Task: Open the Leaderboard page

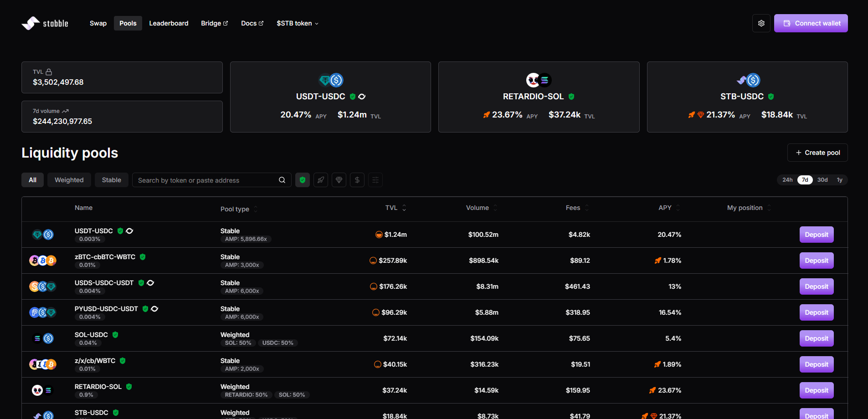Action: pos(169,23)
